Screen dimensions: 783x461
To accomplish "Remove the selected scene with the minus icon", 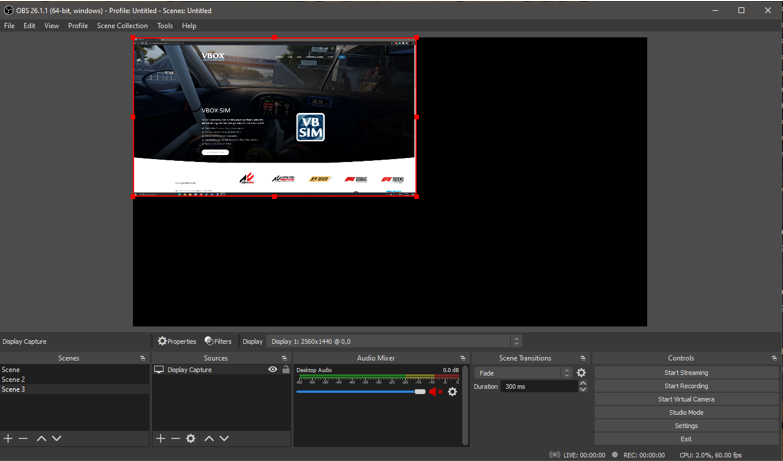I will [x=23, y=438].
